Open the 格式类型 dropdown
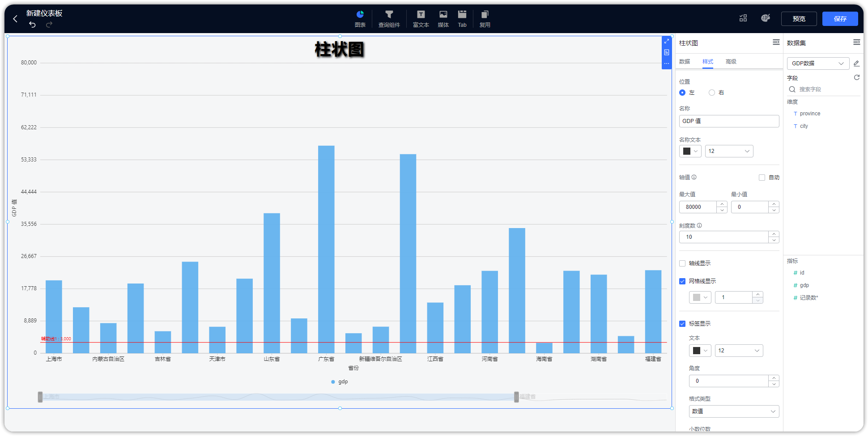The image size is (868, 436). [x=734, y=411]
